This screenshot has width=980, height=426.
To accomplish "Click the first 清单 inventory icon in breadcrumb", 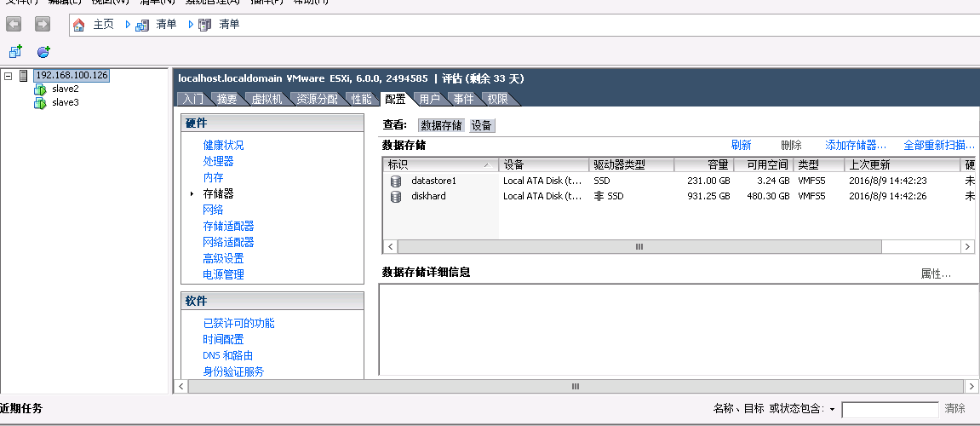I will click(x=142, y=25).
